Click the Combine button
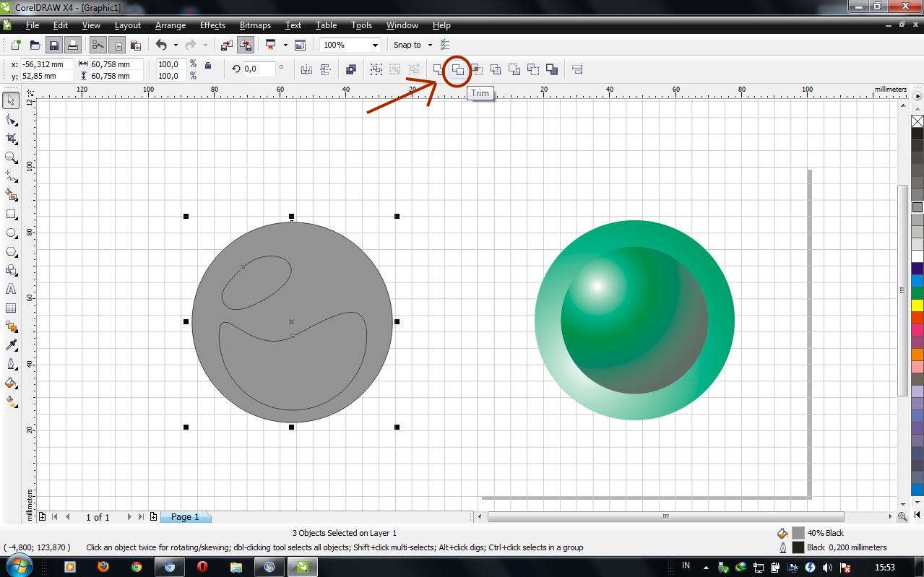This screenshot has width=924, height=577. 351,69
